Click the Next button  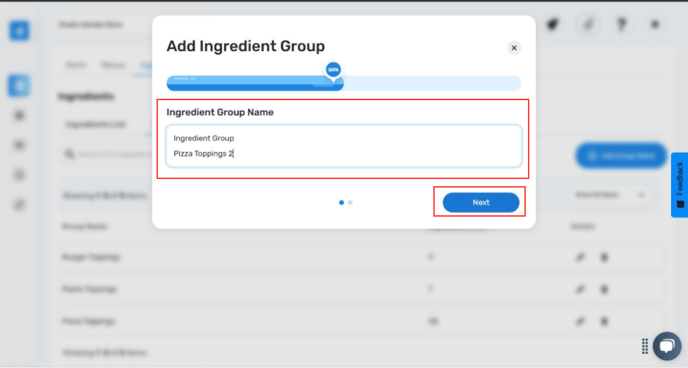click(x=480, y=202)
